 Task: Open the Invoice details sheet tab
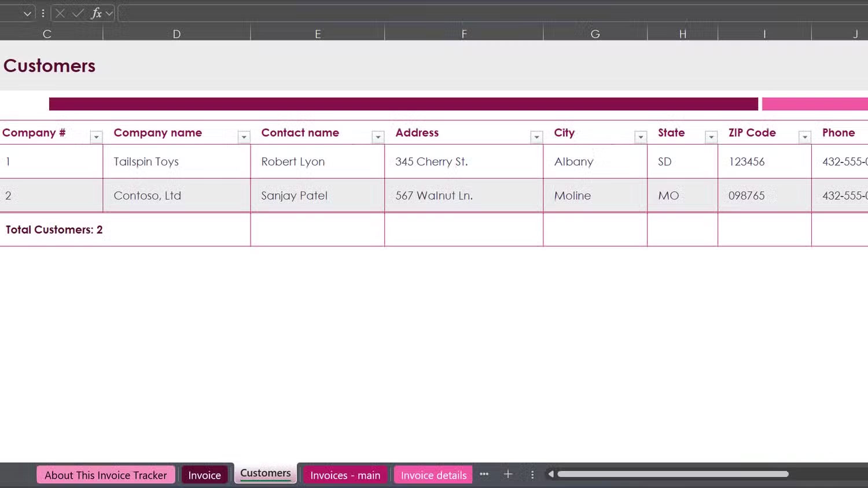pyautogui.click(x=433, y=474)
